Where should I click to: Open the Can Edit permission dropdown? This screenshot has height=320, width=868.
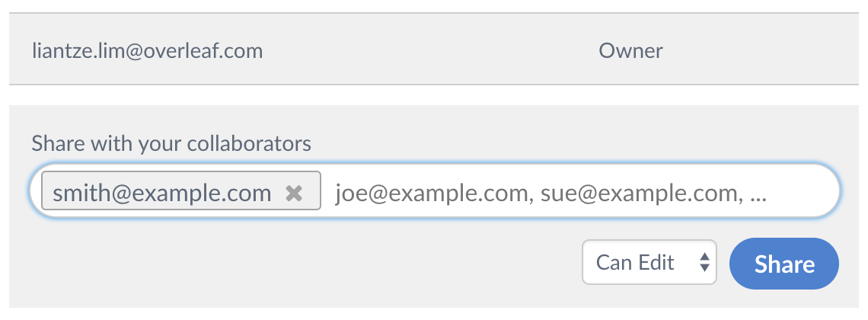[649, 262]
